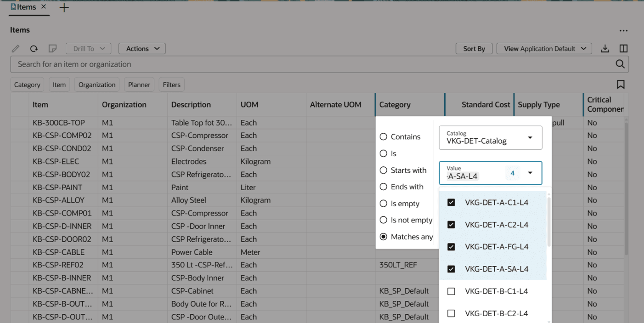
Task: Click the download export icon
Action: (605, 49)
